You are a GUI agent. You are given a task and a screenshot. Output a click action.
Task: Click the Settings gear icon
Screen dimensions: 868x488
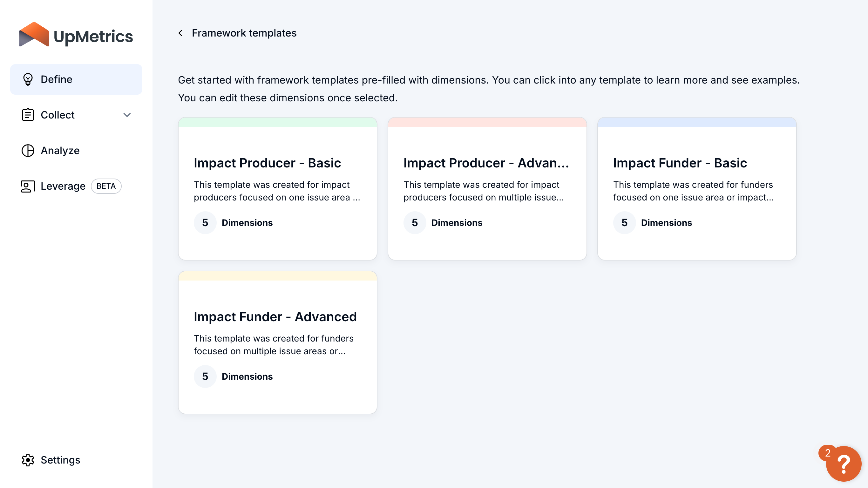28,459
